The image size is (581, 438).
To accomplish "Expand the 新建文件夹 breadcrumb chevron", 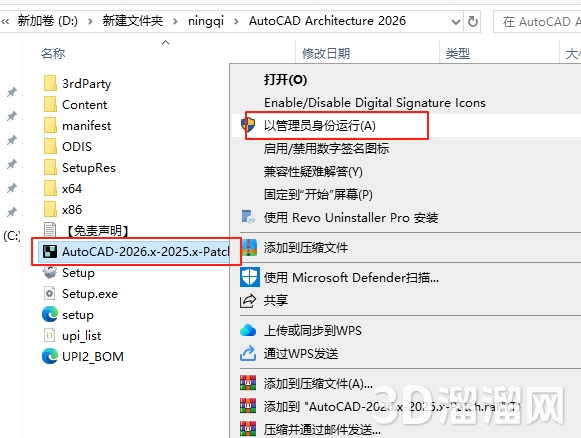I will 175,21.
